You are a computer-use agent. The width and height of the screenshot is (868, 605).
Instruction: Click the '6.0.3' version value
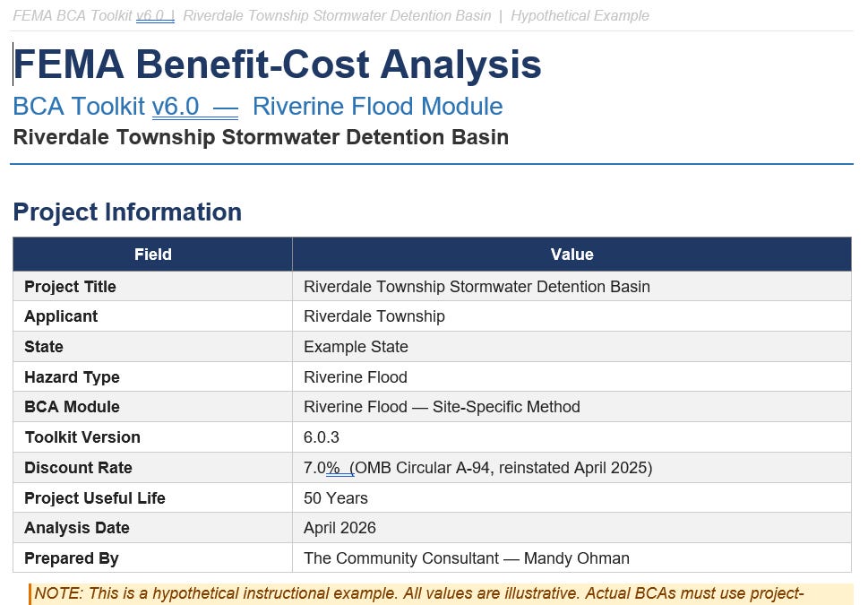(x=321, y=437)
